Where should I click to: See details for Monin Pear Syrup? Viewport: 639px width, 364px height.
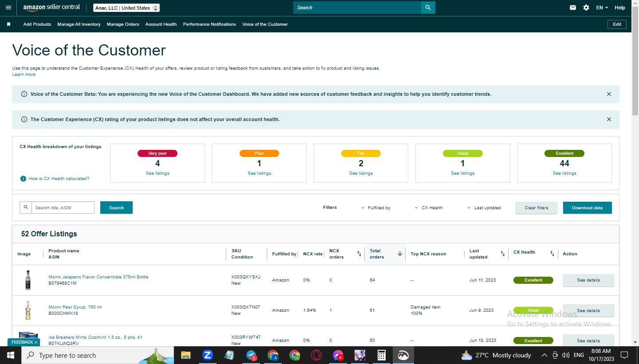click(x=588, y=310)
